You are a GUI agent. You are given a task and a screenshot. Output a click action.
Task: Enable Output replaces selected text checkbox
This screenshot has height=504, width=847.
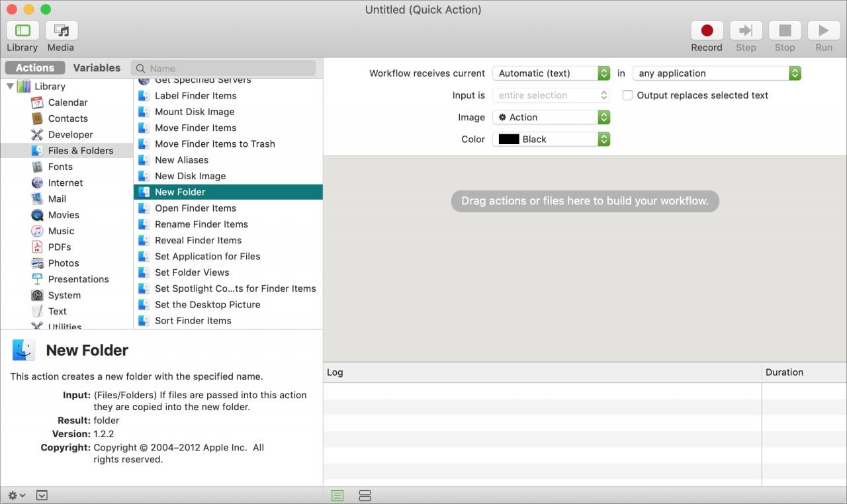pos(627,95)
